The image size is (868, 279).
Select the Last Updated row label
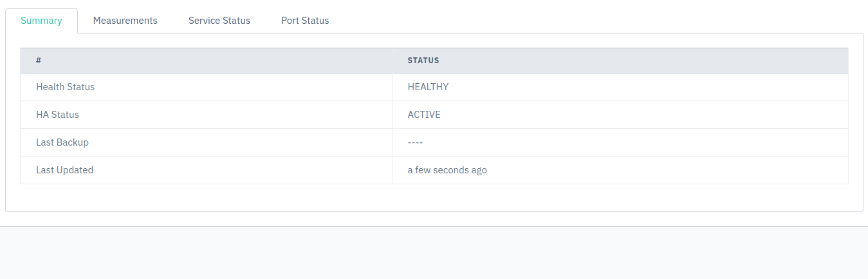64,170
